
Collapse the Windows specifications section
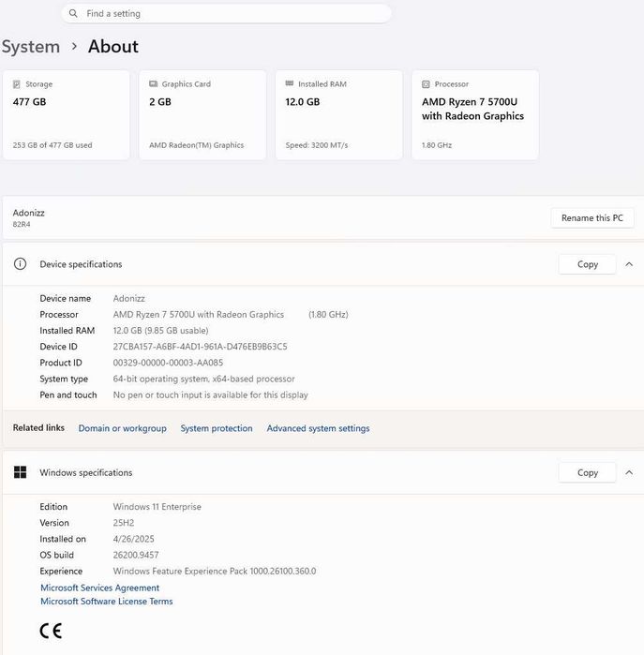[629, 473]
